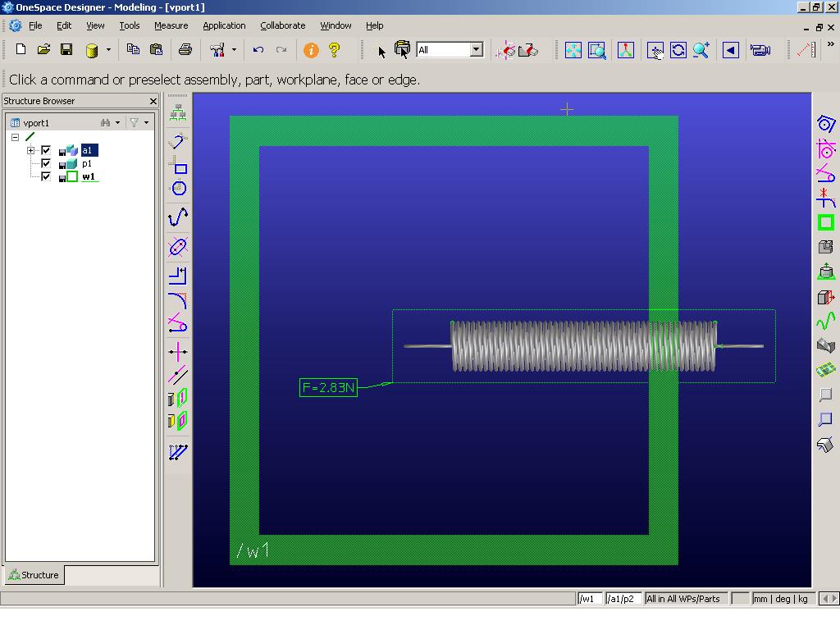Click 'All in All WPs/Parts' status field
The width and height of the screenshot is (840, 630).
tap(686, 598)
